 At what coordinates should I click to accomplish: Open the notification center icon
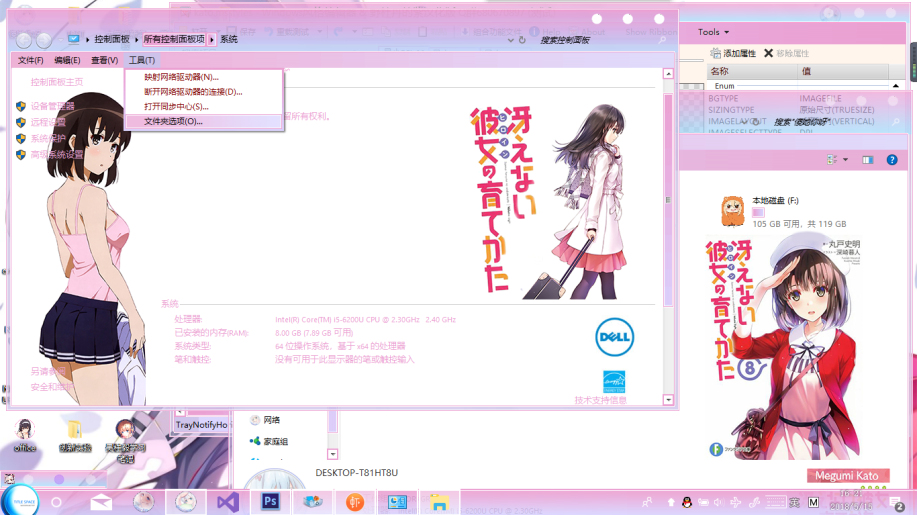896,503
